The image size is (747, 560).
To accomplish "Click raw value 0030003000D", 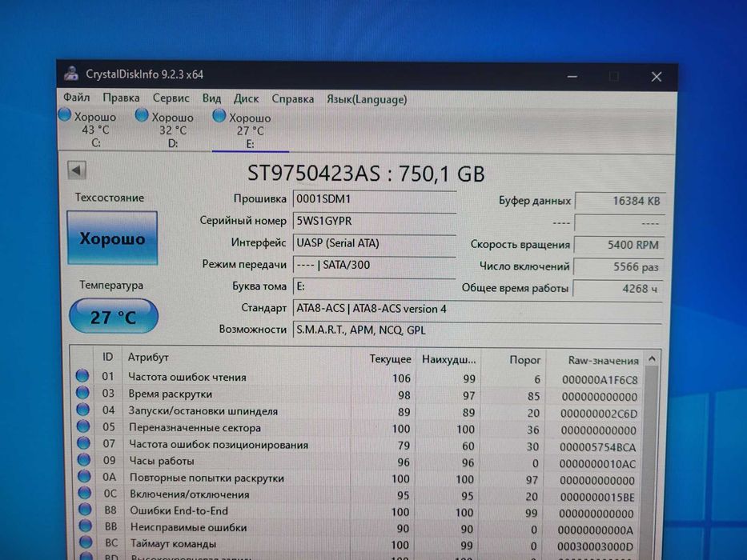I will coord(595,546).
